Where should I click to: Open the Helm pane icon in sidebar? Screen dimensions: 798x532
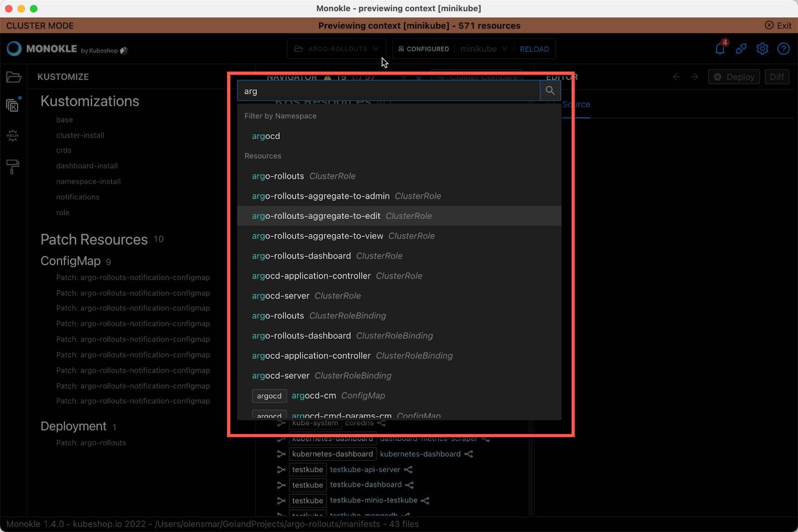click(12, 135)
